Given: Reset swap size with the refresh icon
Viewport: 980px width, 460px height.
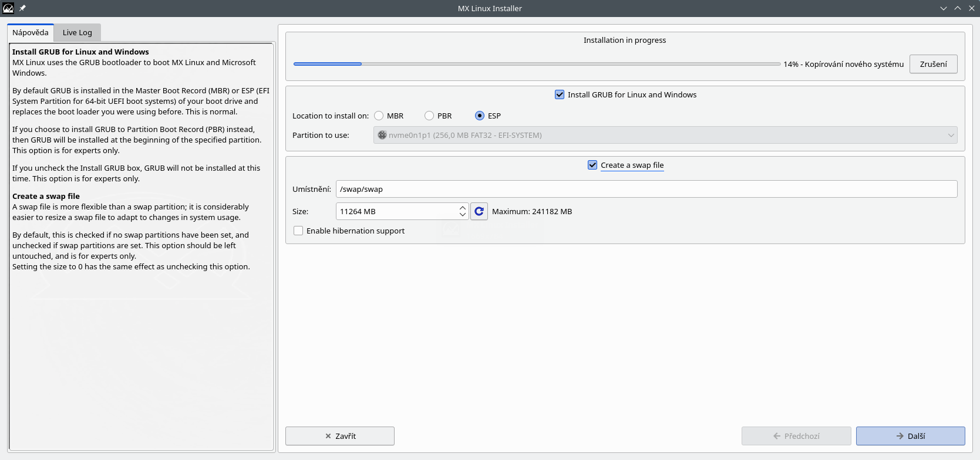Looking at the screenshot, I should (479, 211).
